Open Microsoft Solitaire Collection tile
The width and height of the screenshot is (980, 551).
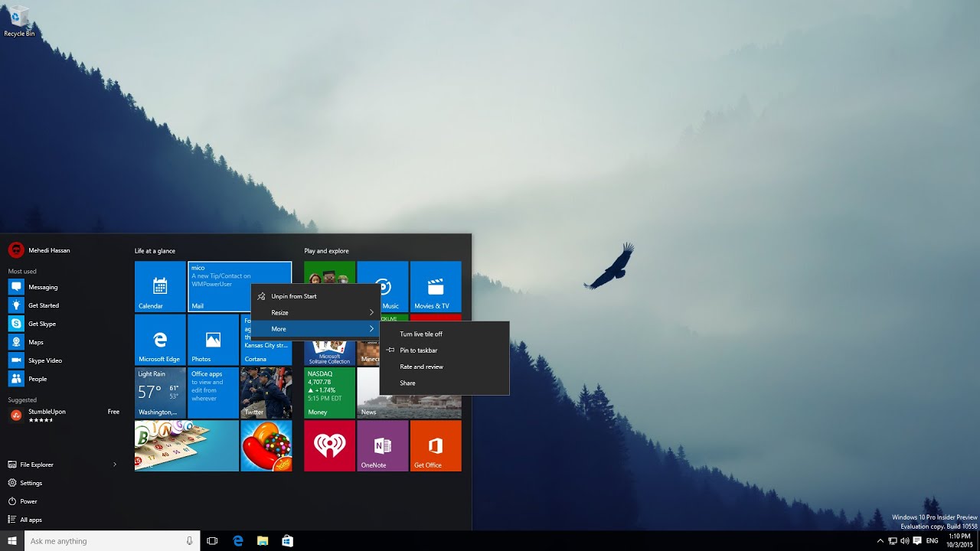[x=329, y=354]
